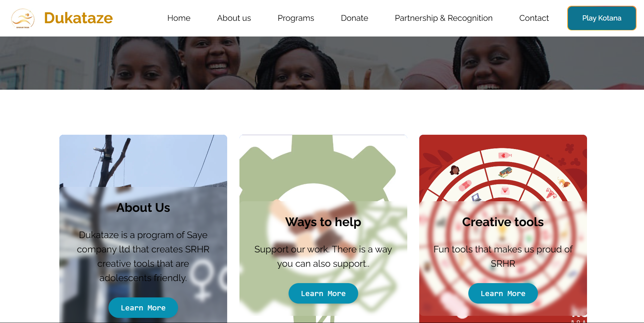644x323 pixels.
Task: Click Learn More under Ways to help
Action: pyautogui.click(x=323, y=293)
